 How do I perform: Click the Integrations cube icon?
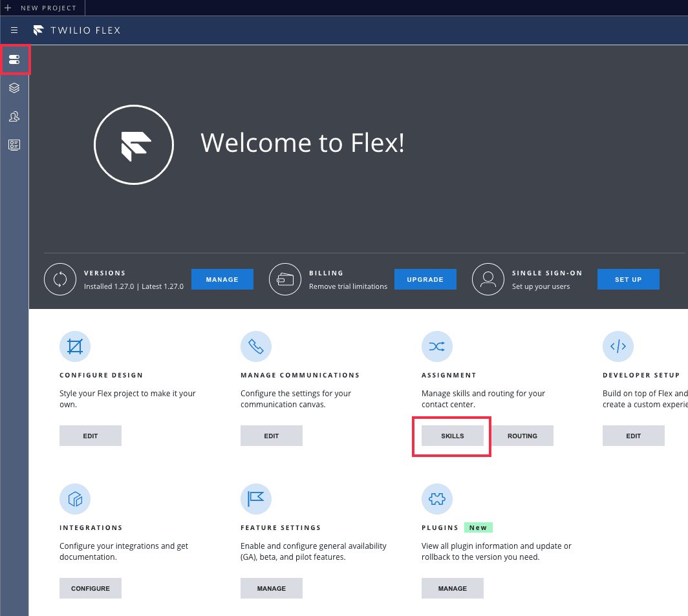(x=75, y=498)
